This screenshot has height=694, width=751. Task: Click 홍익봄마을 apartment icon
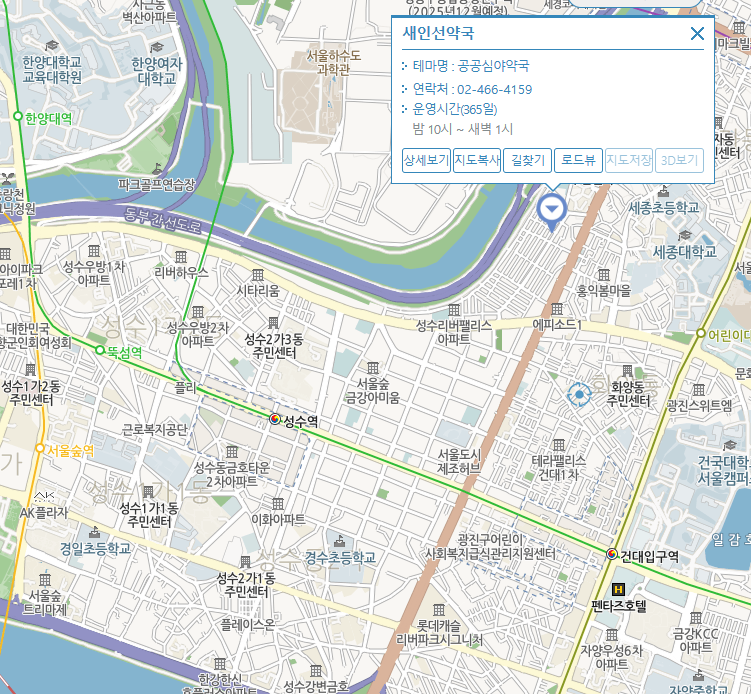tap(603, 275)
